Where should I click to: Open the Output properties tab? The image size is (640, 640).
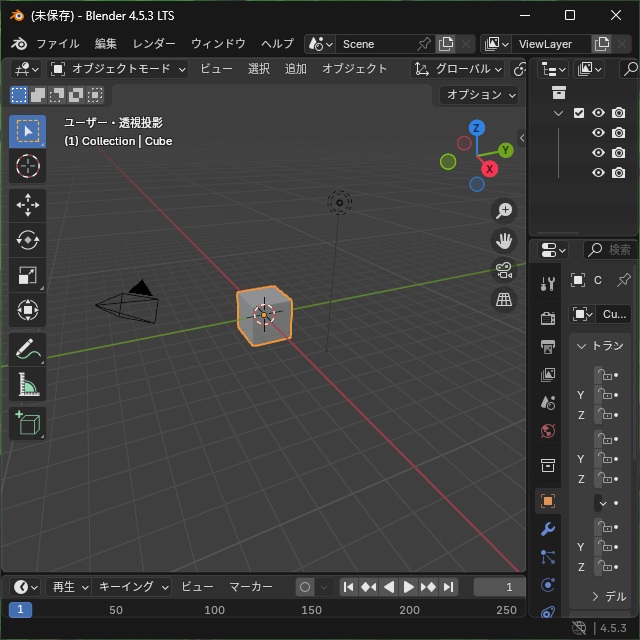click(547, 346)
